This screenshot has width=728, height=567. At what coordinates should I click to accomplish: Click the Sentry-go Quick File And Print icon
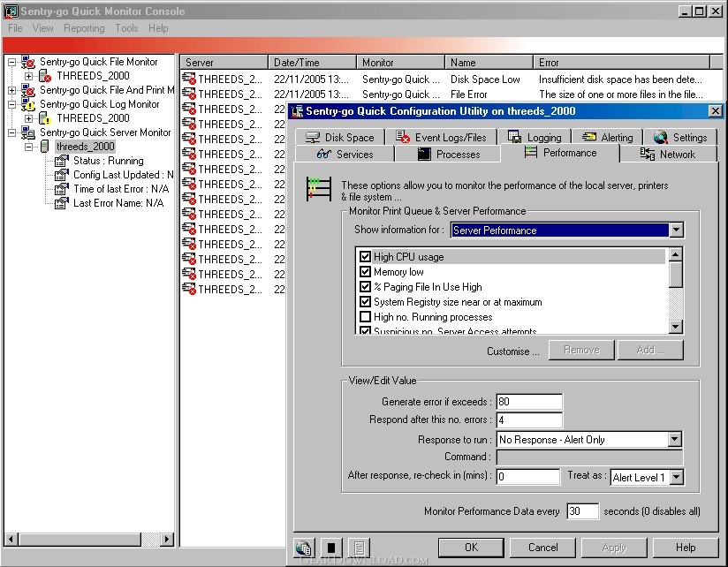(x=28, y=90)
